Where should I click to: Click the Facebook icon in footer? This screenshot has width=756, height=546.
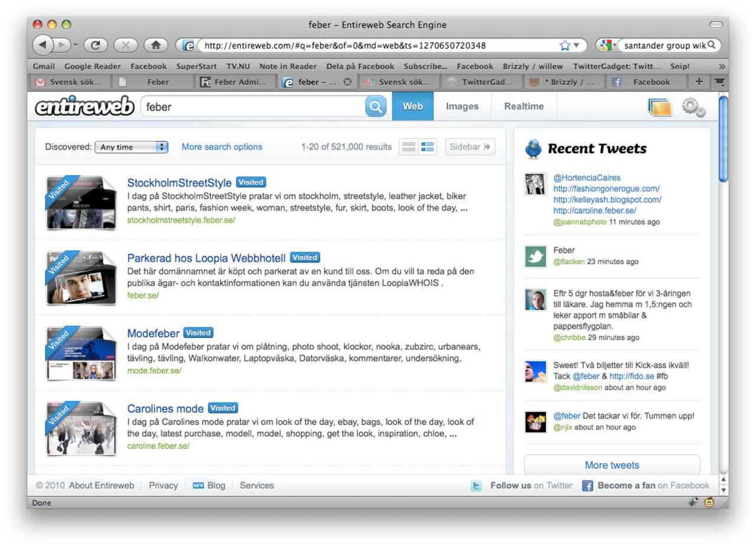tap(588, 486)
